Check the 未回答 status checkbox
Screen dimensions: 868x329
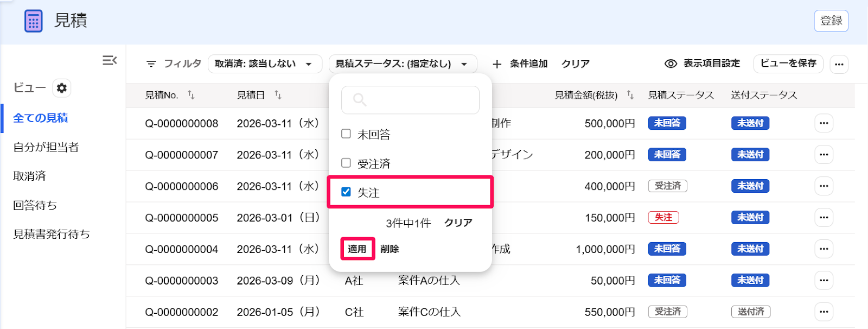click(x=346, y=134)
